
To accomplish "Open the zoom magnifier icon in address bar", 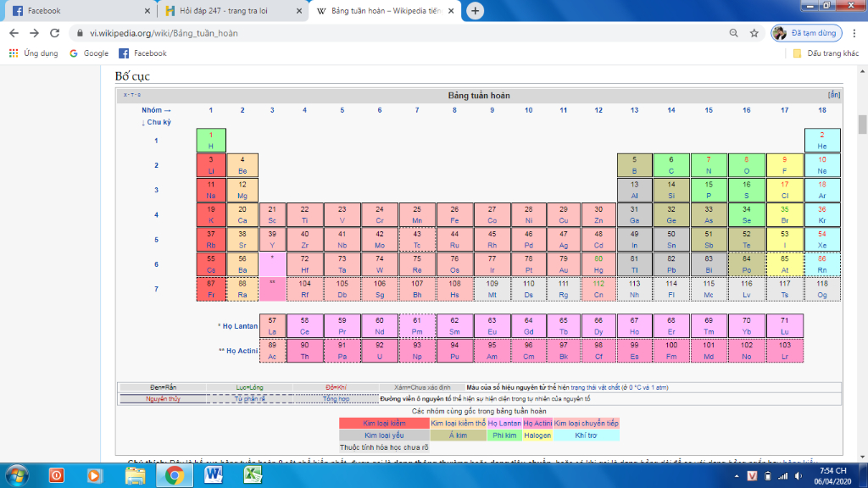I will pyautogui.click(x=733, y=33).
